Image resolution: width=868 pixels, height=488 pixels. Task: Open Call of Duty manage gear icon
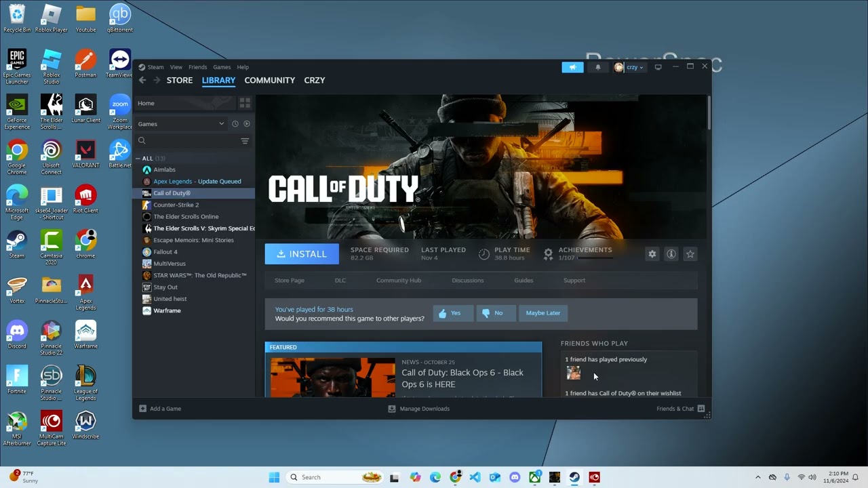[x=652, y=254]
